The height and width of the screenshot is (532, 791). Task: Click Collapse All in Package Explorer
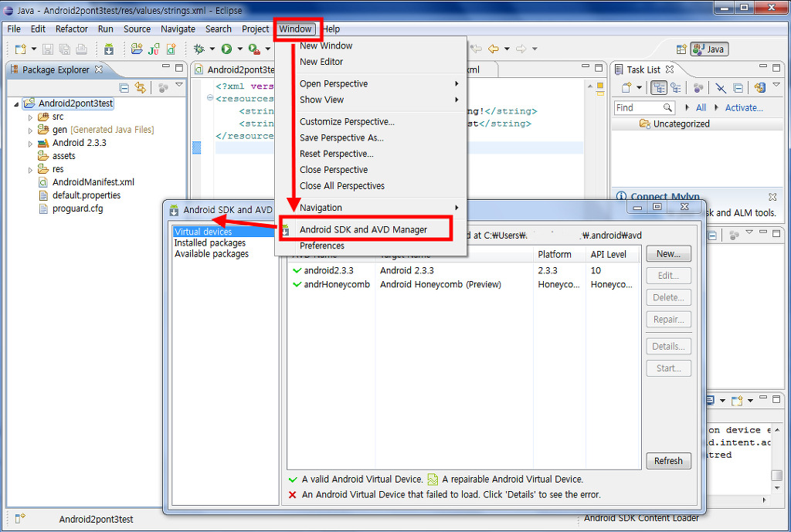pyautogui.click(x=124, y=87)
